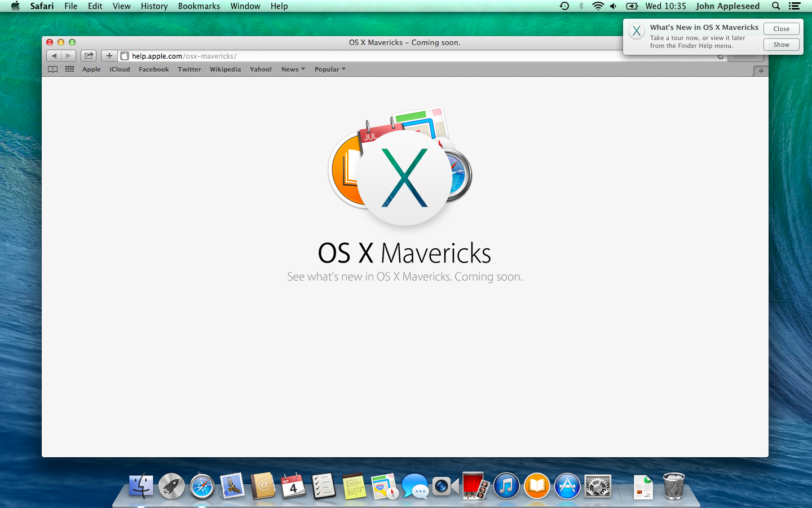Image resolution: width=812 pixels, height=508 pixels.
Task: Launch iTunes music note icon in Dock
Action: click(506, 486)
